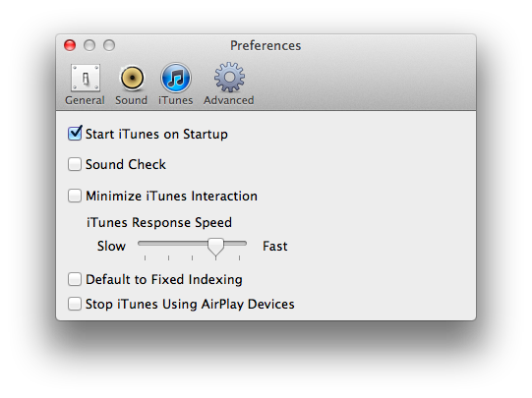The width and height of the screenshot is (532, 398).
Task: Click the Sound tab label
Action: (132, 100)
